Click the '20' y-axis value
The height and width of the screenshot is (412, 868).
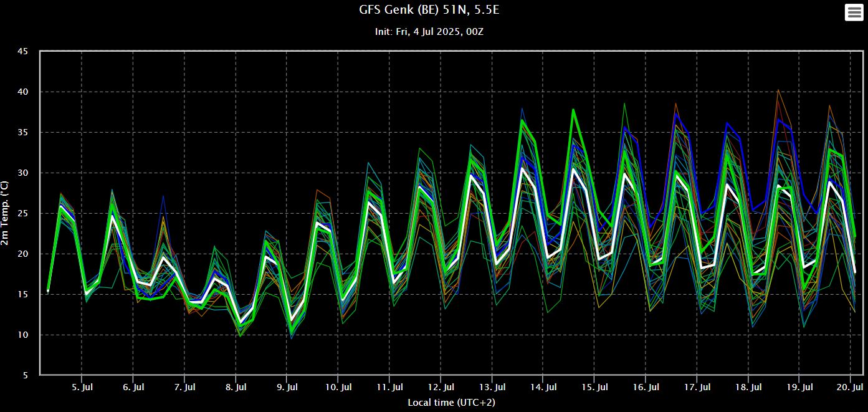(23, 254)
